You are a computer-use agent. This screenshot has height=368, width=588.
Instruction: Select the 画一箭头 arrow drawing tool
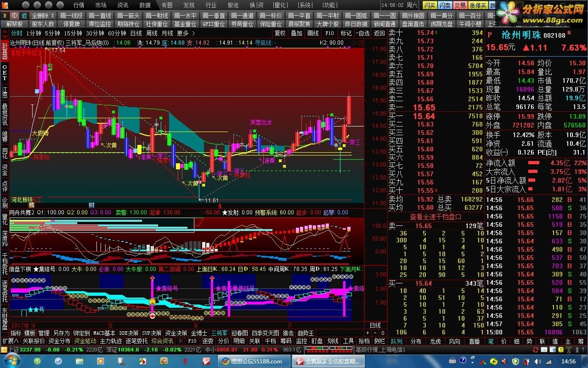(128, 16)
